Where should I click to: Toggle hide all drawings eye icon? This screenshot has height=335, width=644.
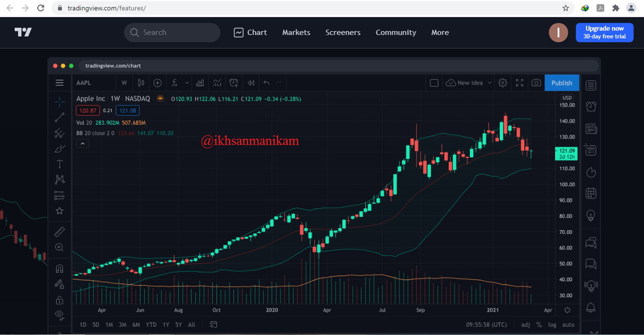coord(59,315)
